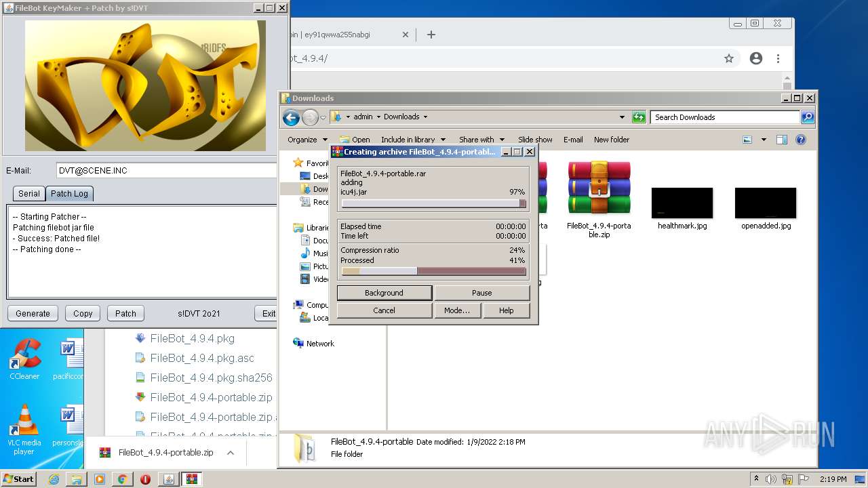Click the Search Downloads field

click(725, 117)
